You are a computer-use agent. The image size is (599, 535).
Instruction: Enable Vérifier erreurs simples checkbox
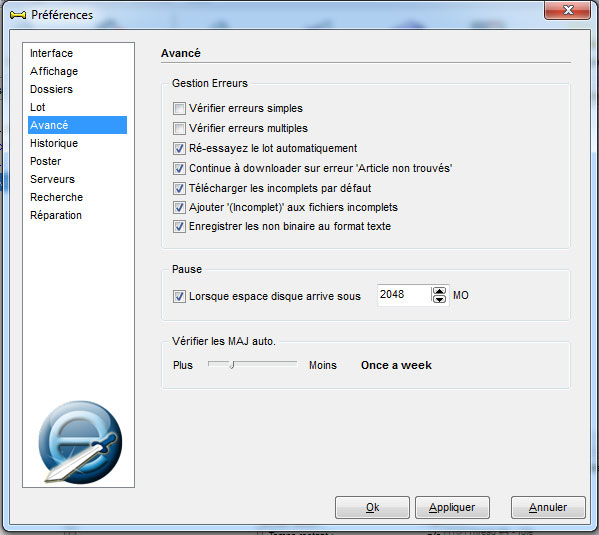pyautogui.click(x=179, y=109)
